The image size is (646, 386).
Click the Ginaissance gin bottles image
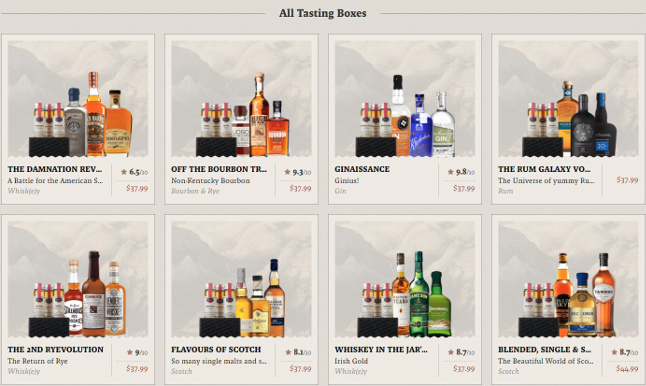coord(405,98)
